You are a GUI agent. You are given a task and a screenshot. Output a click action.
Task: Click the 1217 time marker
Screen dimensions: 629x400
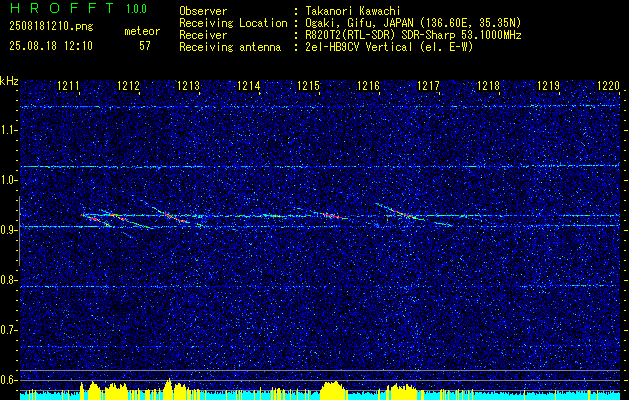click(428, 85)
